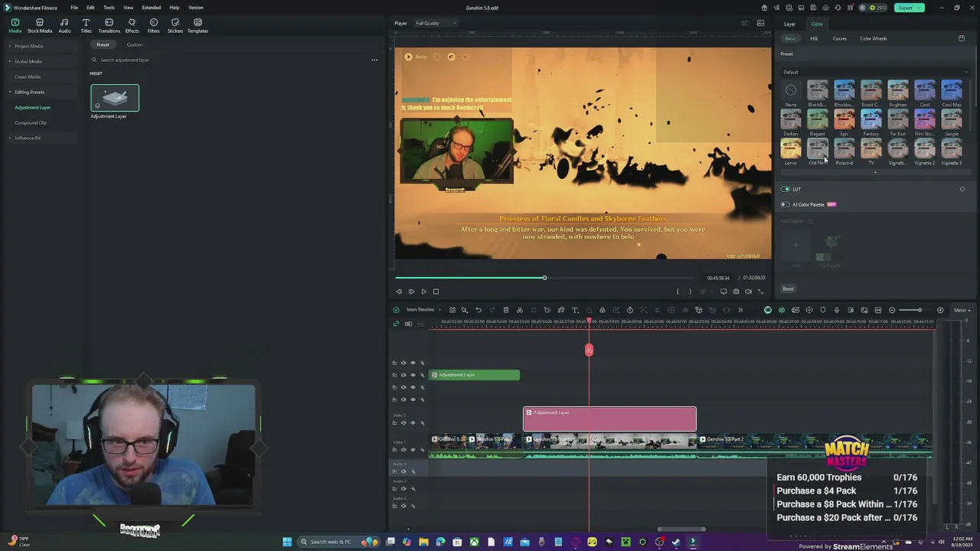Click the snapshot camera icon under the player
This screenshot has width=980, height=551.
(x=736, y=292)
